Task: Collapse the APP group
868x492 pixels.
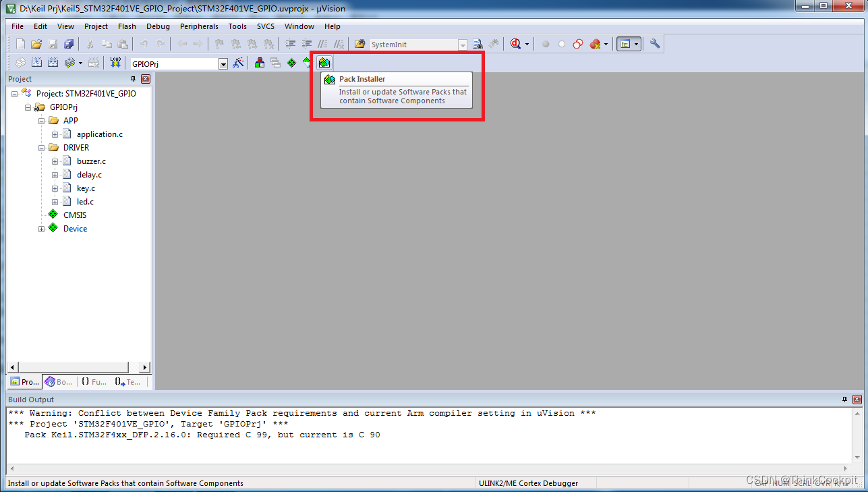Action: [41, 121]
